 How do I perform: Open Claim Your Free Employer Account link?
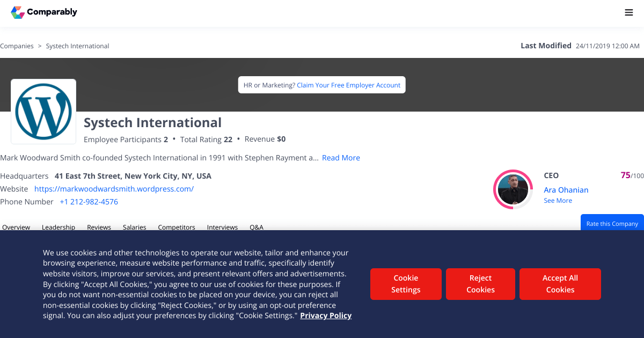tap(349, 85)
